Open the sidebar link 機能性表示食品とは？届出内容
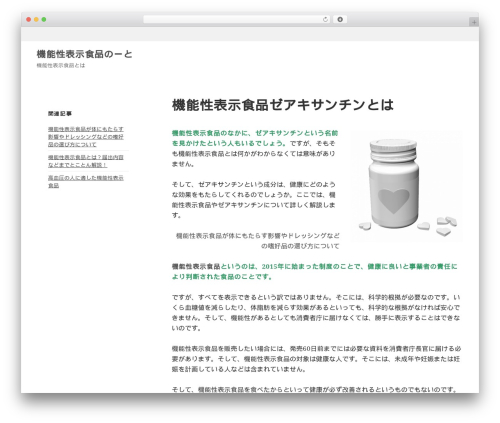Viewport: 500px width, 423px height. pos(86,161)
